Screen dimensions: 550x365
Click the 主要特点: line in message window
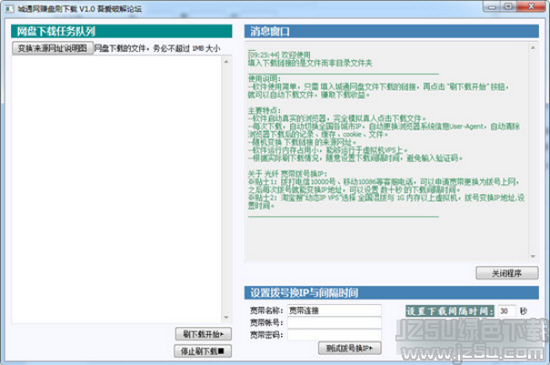[x=264, y=111]
